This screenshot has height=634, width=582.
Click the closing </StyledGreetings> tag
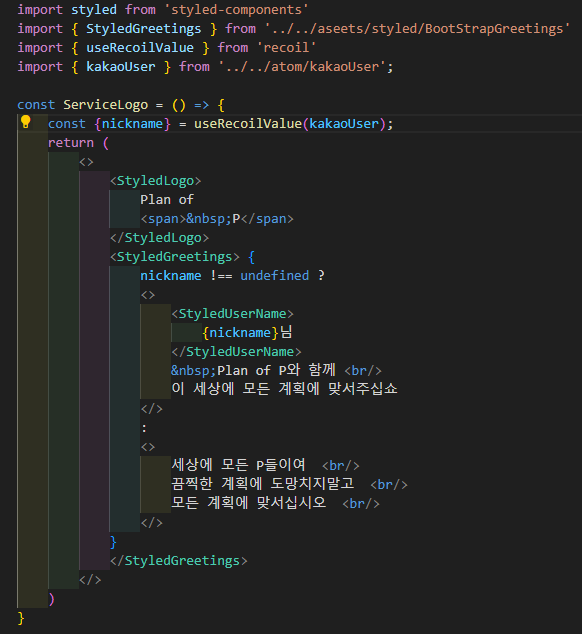(x=178, y=560)
